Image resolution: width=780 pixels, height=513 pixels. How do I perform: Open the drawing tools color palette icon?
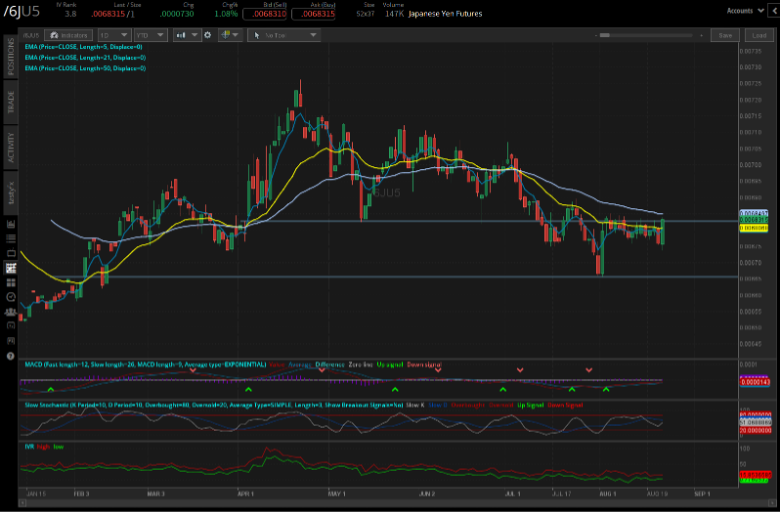coord(230,35)
